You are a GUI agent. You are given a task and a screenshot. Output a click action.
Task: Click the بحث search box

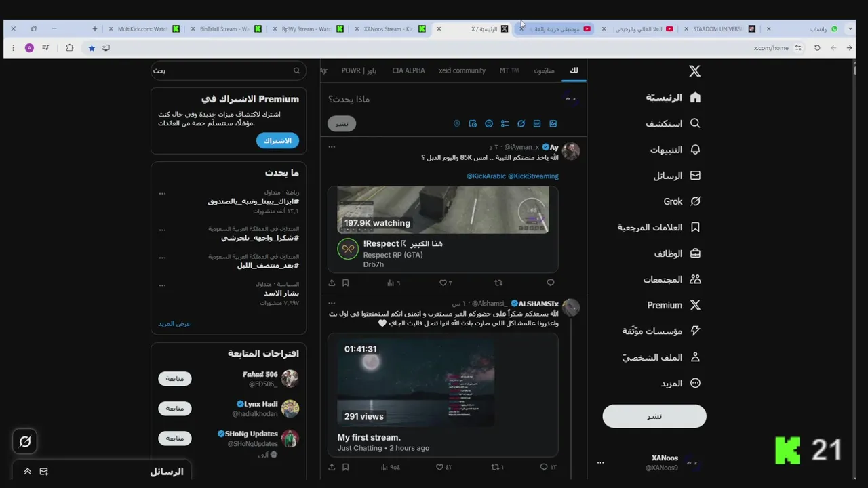tap(229, 70)
